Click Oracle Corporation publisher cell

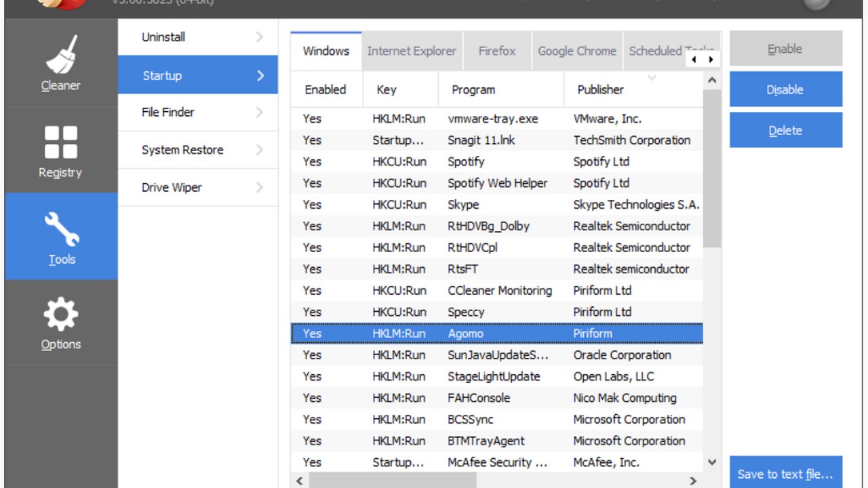pos(622,355)
